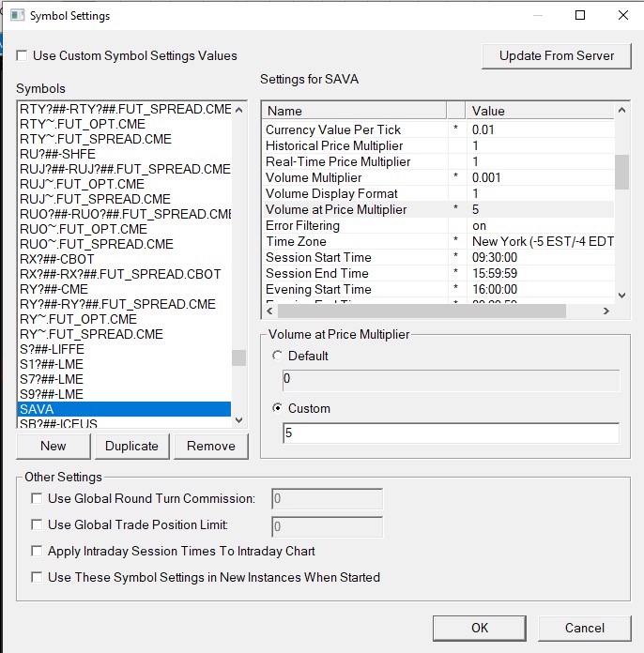This screenshot has height=653, width=644.
Task: Select Evening Start Time row
Action: coord(438,289)
